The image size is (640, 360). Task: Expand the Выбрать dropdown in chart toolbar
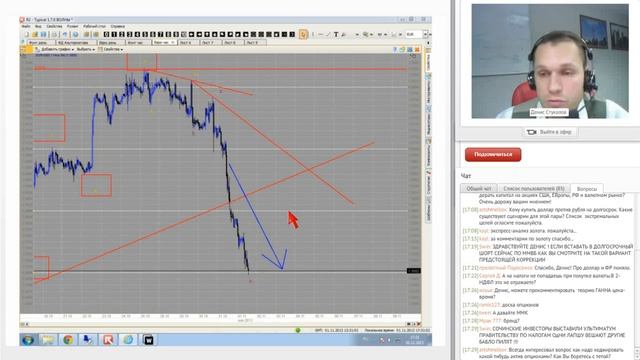(x=86, y=49)
